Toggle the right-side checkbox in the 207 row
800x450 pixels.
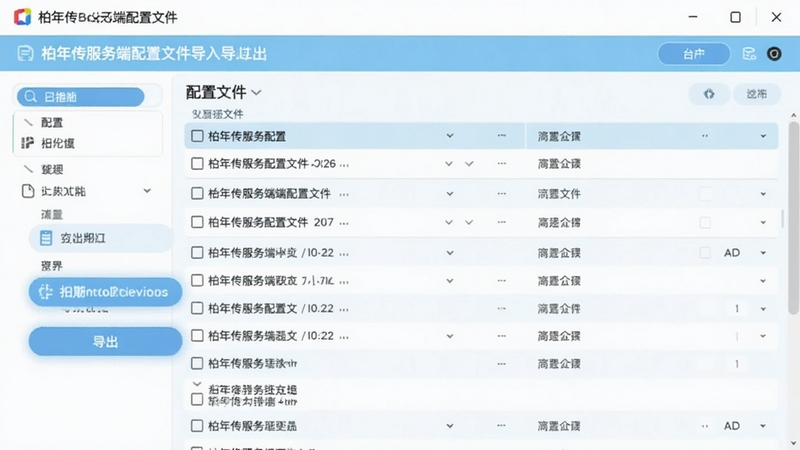tap(705, 222)
